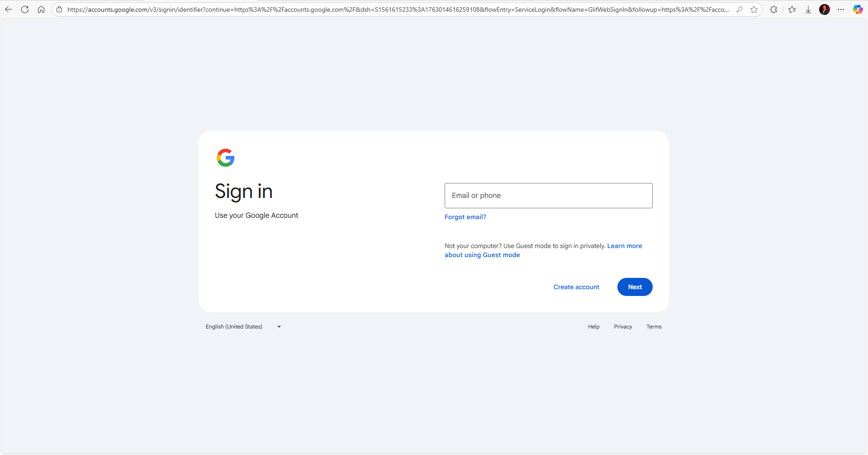Screen dimensions: 868x455
Task: Refresh the current page
Action: [25, 9]
